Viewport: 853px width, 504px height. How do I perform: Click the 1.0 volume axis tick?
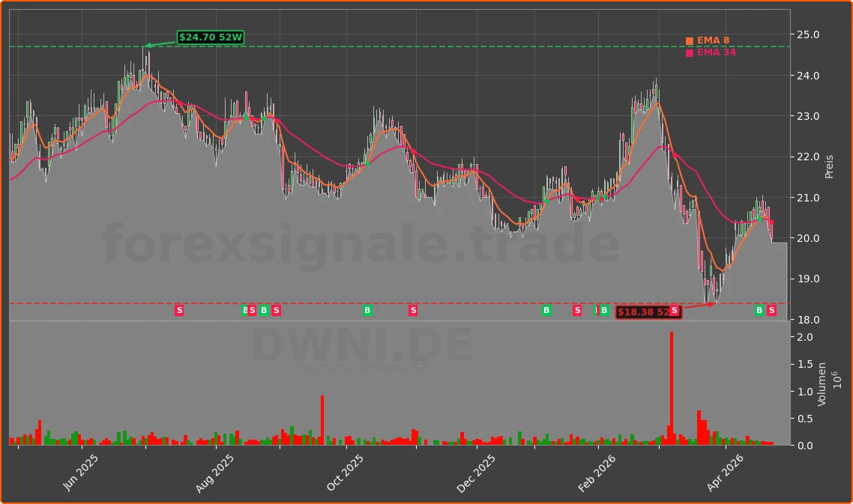(x=804, y=392)
